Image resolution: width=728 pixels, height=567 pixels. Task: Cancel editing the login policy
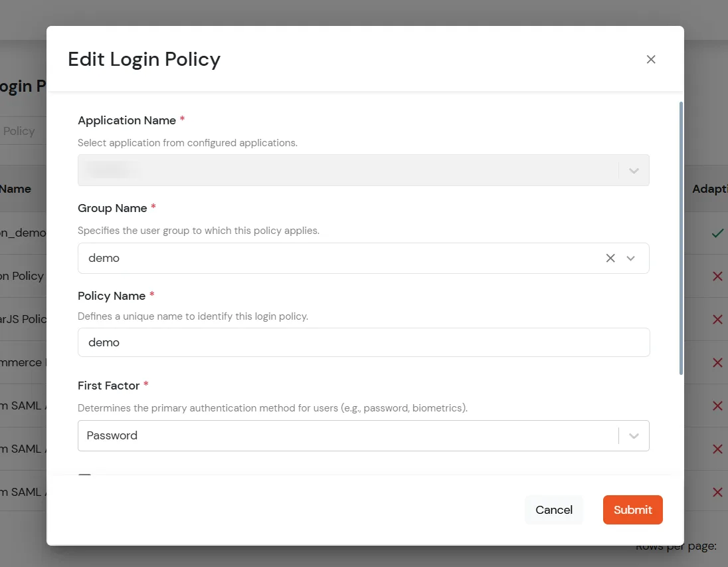tap(554, 510)
